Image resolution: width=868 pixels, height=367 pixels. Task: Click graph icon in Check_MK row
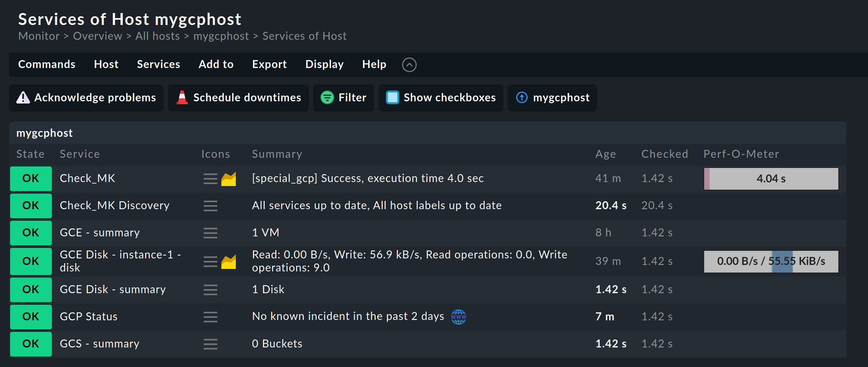(229, 179)
